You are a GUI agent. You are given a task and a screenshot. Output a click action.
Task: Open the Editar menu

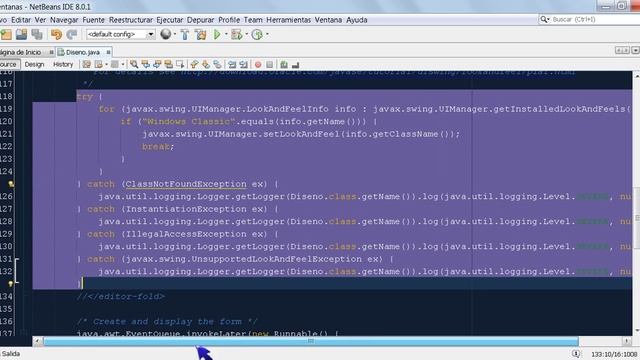20,20
